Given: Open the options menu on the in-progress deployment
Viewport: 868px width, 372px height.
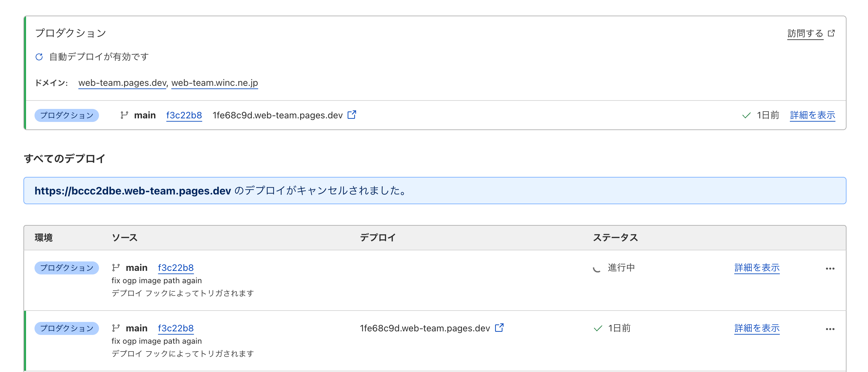Looking at the screenshot, I should pos(831,268).
